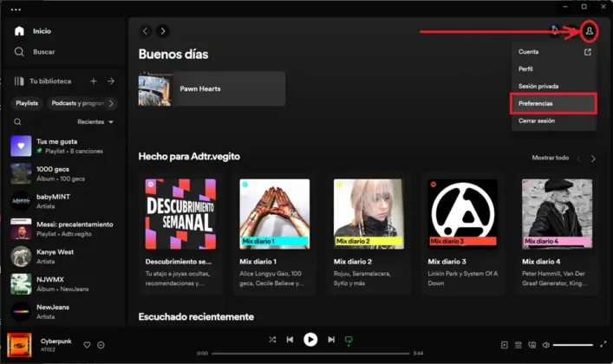613x364 pixels.
Task: Open the playback queue icon
Action: pyautogui.click(x=518, y=345)
